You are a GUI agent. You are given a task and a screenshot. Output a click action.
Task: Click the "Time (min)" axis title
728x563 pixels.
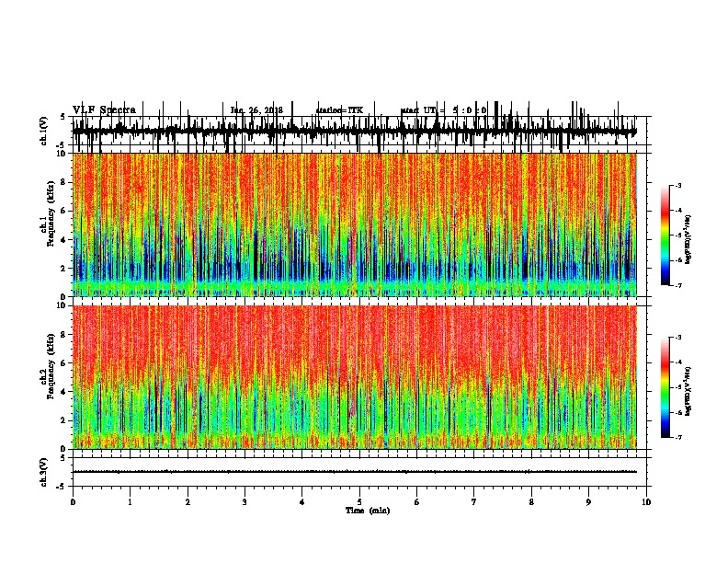pyautogui.click(x=368, y=511)
